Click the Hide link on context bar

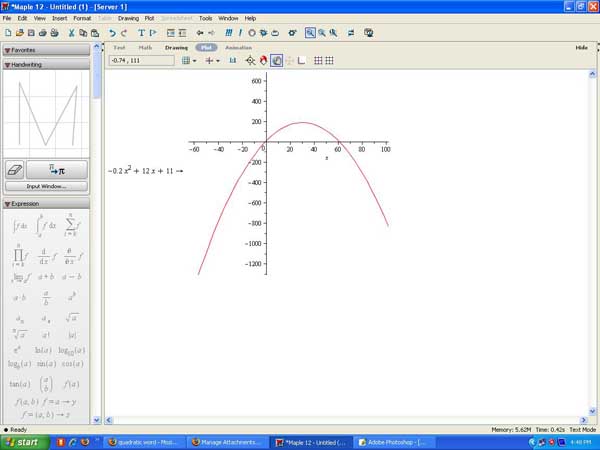[x=581, y=47]
